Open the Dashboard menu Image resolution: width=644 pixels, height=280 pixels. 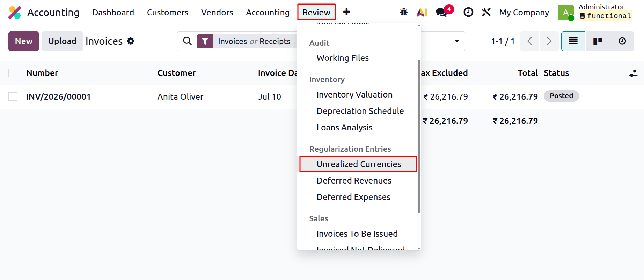(x=113, y=13)
